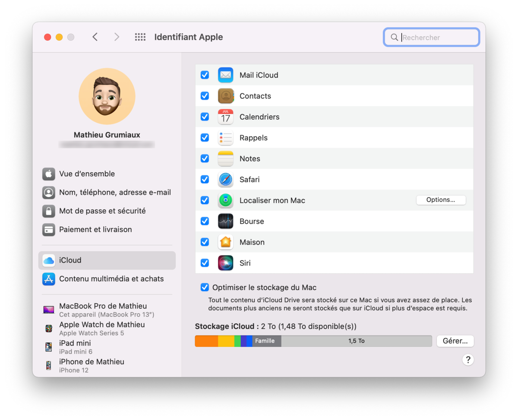Click the iPad mini device icon
The width and height of the screenshot is (518, 420).
coord(49,347)
